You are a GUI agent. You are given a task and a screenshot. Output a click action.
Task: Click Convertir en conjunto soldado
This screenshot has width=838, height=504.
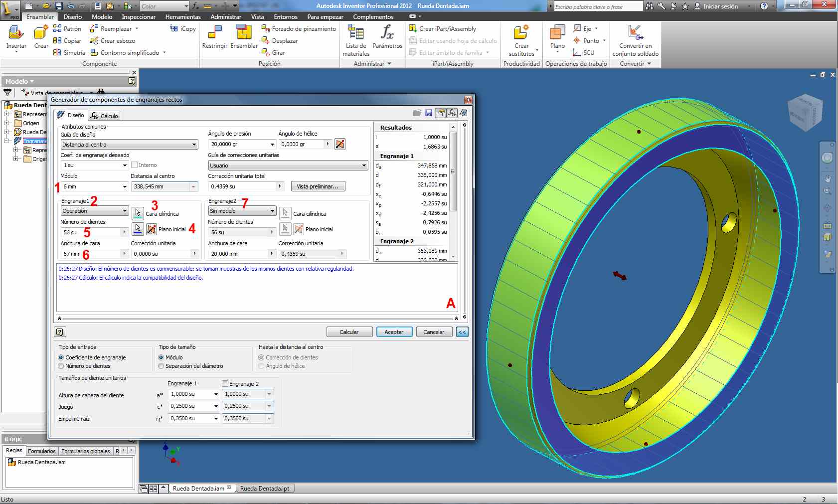[635, 40]
